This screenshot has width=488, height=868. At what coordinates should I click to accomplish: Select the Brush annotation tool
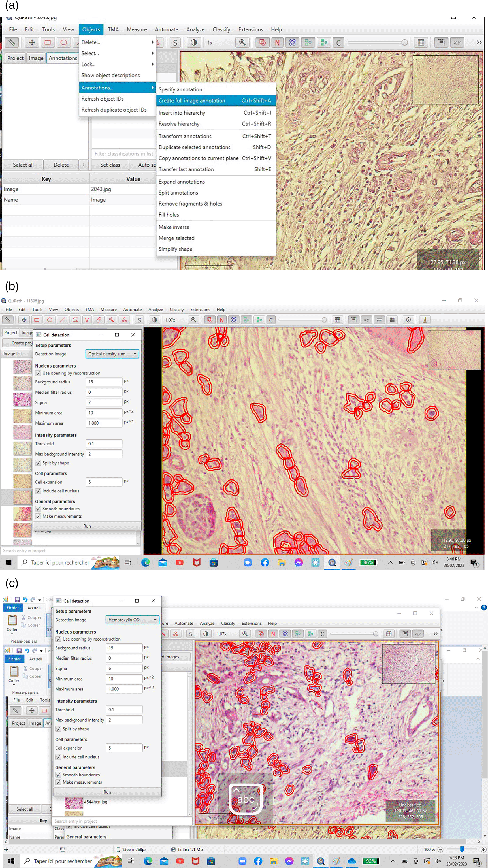pyautogui.click(x=99, y=320)
